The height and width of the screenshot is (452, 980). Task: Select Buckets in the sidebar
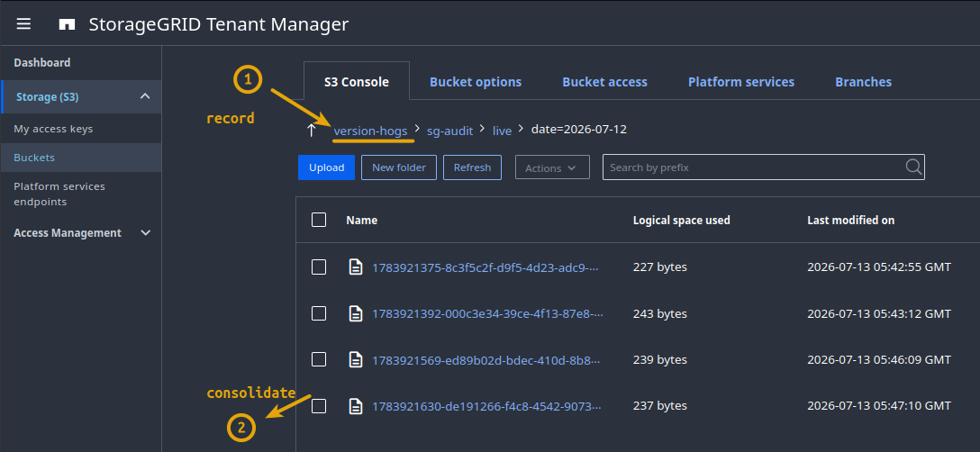coord(82,158)
